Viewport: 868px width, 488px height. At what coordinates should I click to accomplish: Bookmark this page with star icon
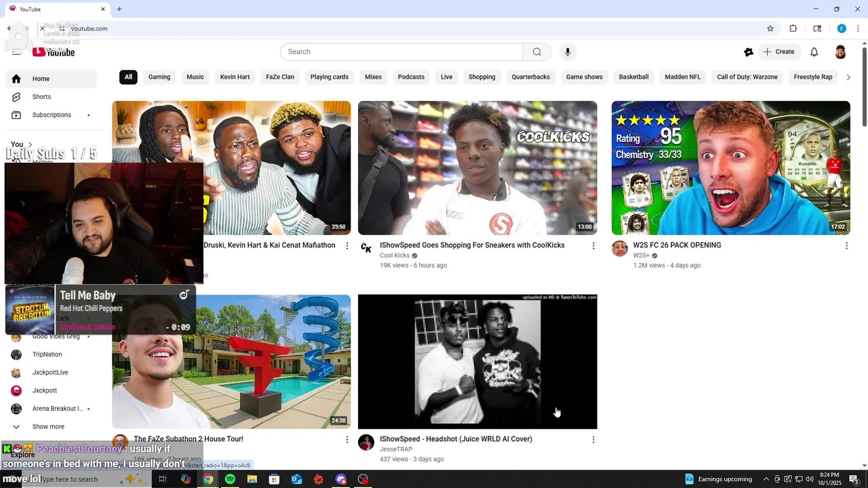tap(770, 28)
